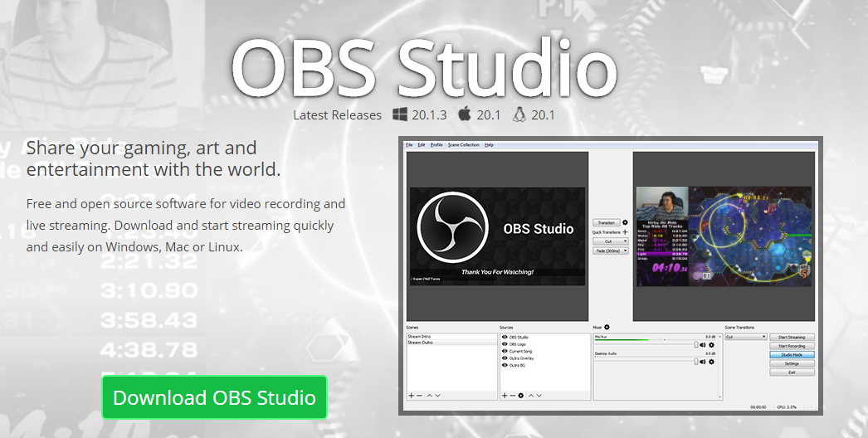This screenshot has height=438, width=868.
Task: Open transition gear settings next to Transition
Action: (x=625, y=222)
